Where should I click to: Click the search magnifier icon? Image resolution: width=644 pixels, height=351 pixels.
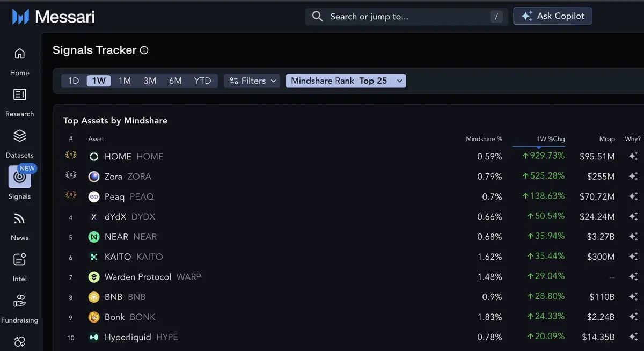coord(317,17)
